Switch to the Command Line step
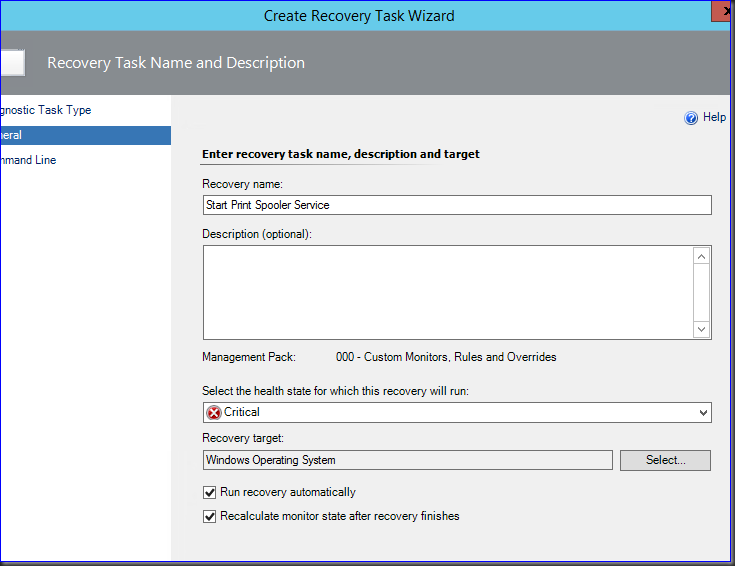The width and height of the screenshot is (735, 566). [30, 160]
